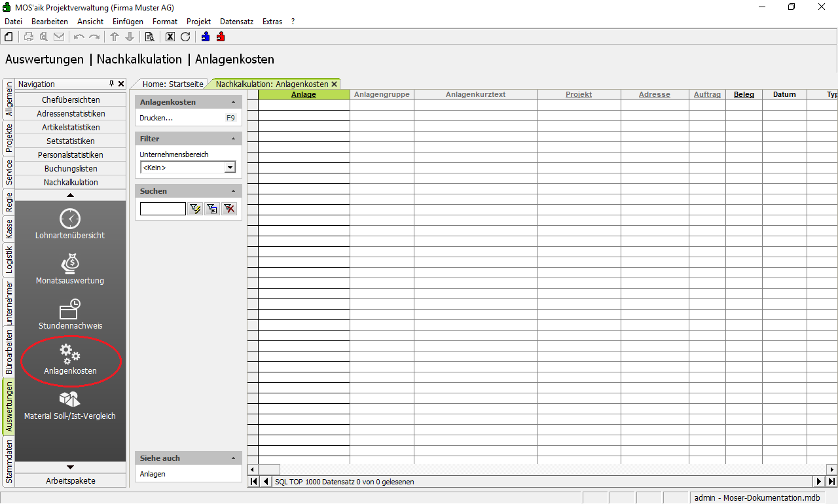The width and height of the screenshot is (838, 504).
Task: Open Material Soll-/Ist-Vergleich
Action: pos(70,405)
